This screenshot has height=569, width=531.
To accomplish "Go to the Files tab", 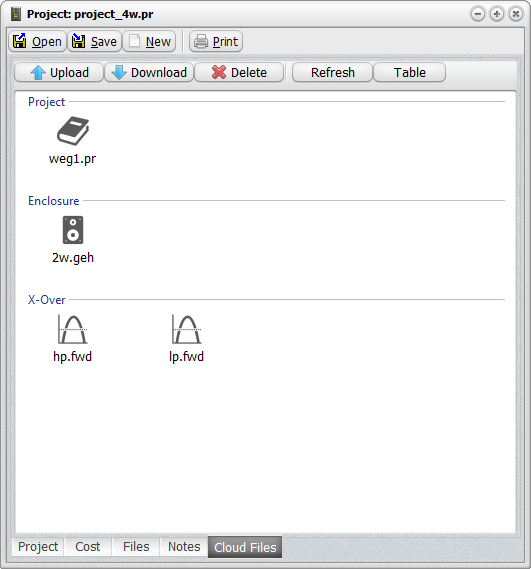I will pos(136,547).
